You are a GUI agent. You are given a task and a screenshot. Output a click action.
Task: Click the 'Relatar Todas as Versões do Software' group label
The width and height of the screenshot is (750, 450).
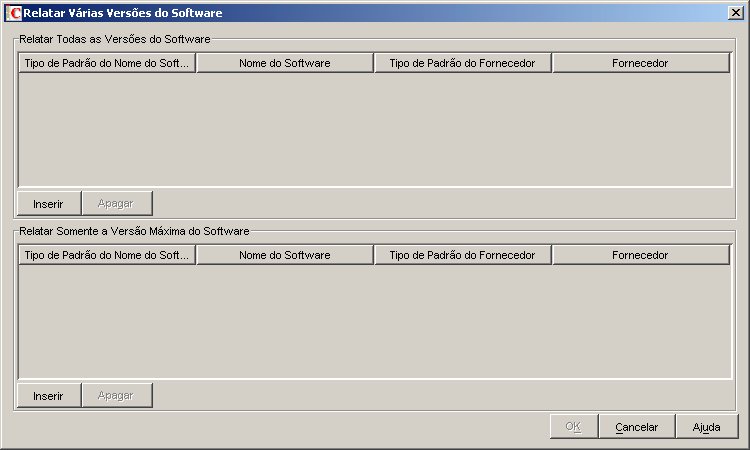115,39
